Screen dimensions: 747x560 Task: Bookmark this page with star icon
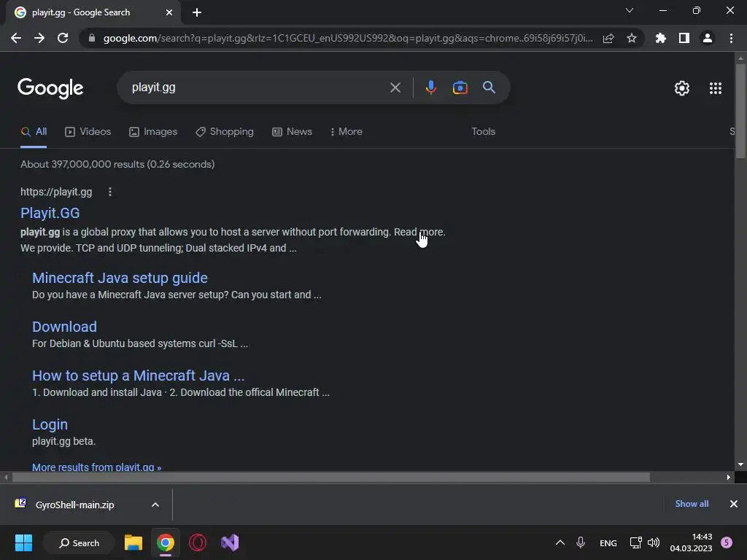click(632, 38)
